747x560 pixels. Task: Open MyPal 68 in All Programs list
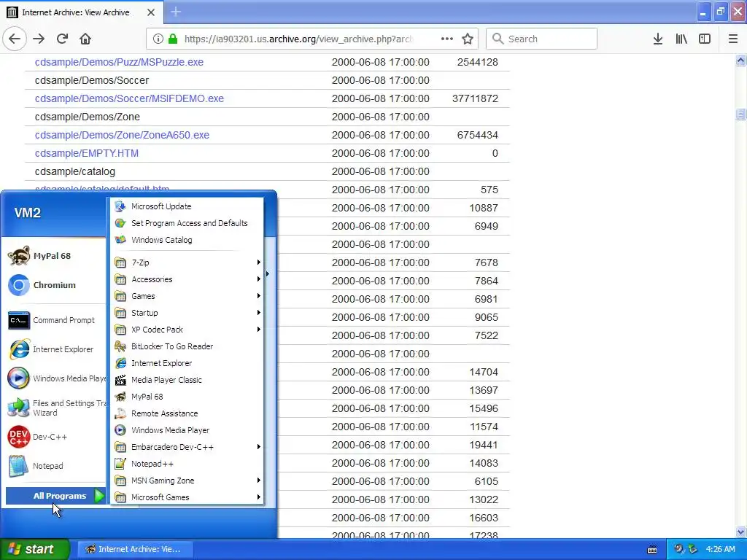pyautogui.click(x=187, y=396)
